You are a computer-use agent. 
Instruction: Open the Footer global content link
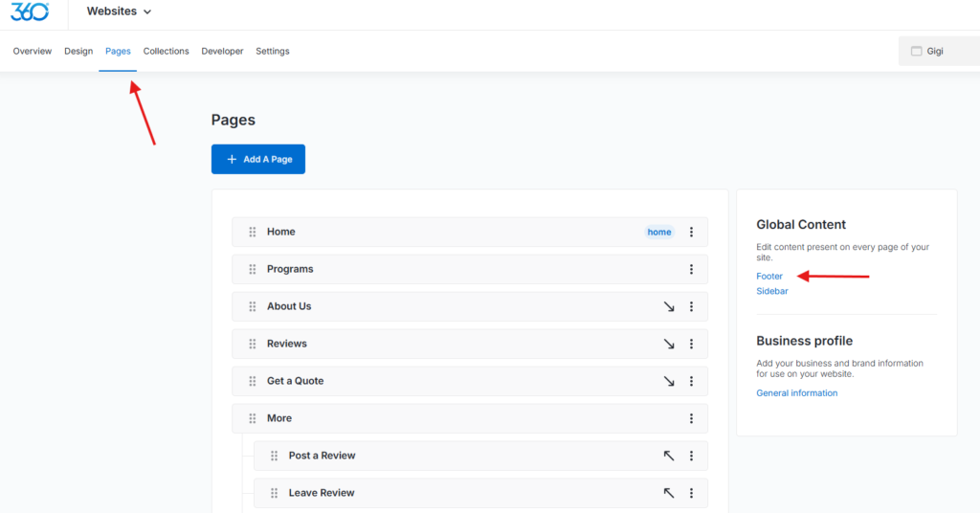click(x=769, y=277)
